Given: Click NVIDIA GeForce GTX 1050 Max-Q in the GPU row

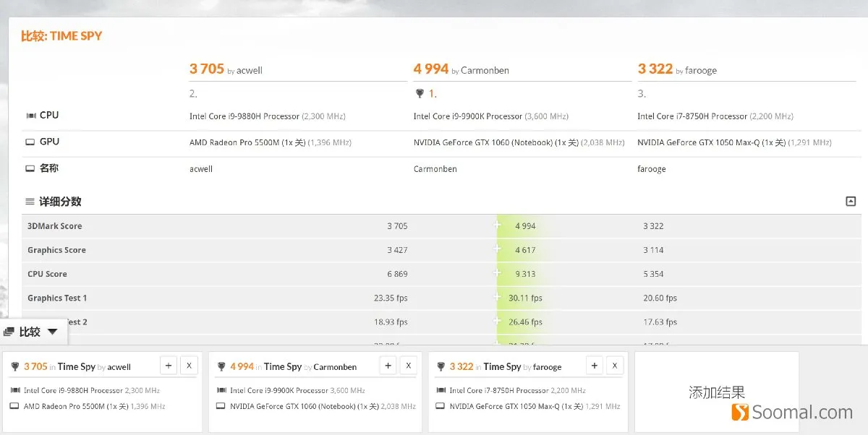Looking at the screenshot, I should click(x=700, y=143).
